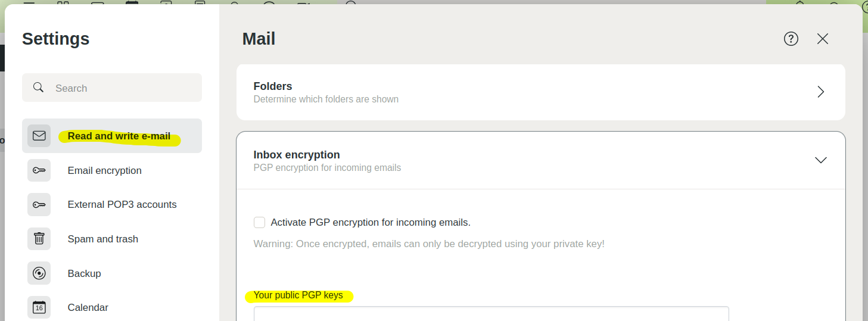This screenshot has height=321, width=868.
Task: Click the Backup disc icon
Action: 39,273
